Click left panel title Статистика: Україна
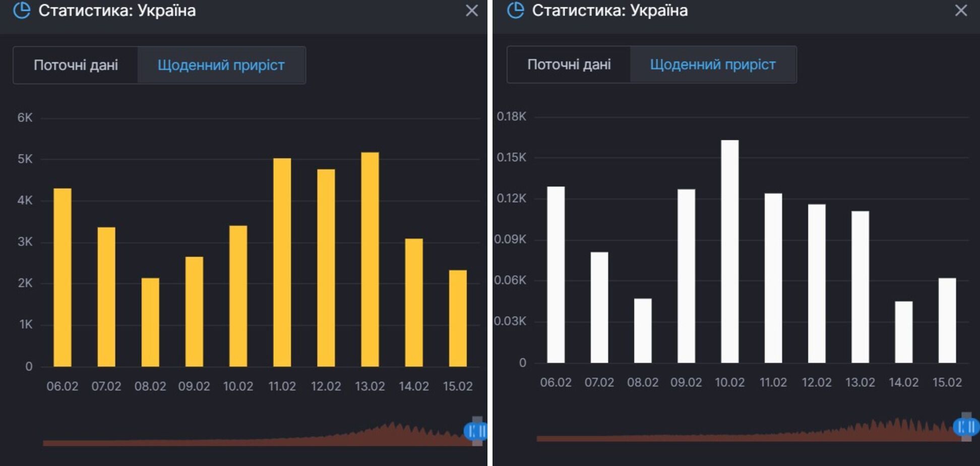 (x=117, y=11)
